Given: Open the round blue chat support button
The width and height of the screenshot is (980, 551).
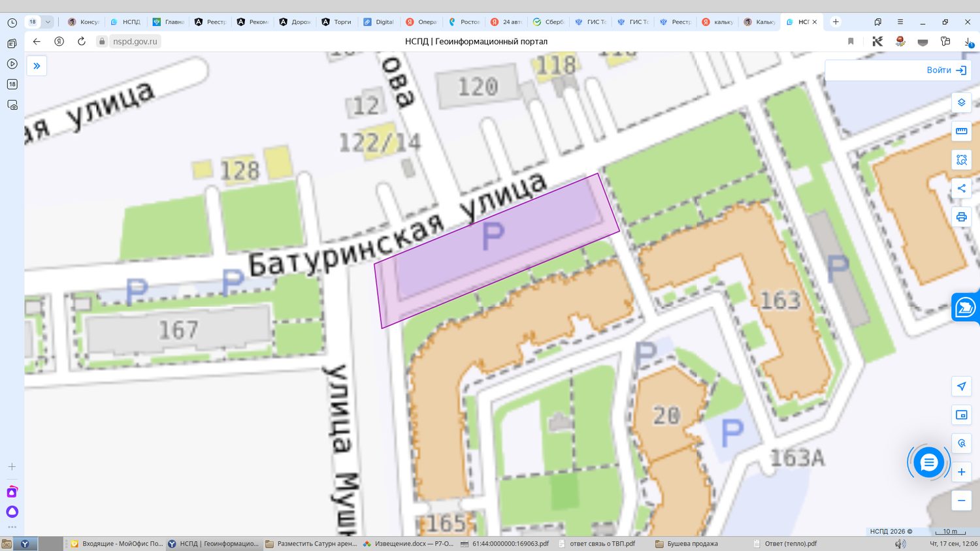Looking at the screenshot, I should pyautogui.click(x=928, y=463).
